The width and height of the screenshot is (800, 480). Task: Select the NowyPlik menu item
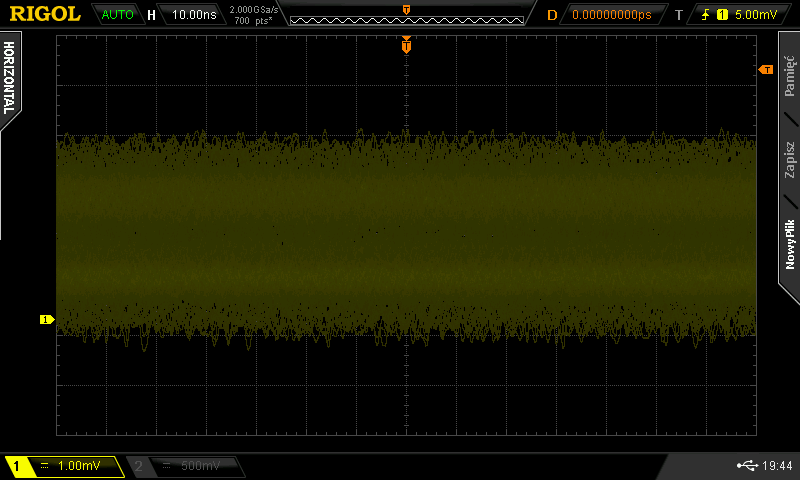(x=789, y=244)
